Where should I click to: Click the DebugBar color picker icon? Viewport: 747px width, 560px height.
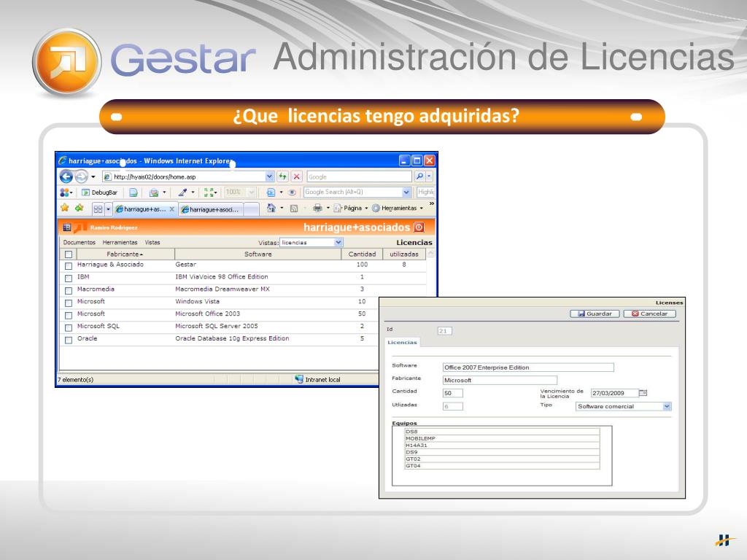coord(182,192)
